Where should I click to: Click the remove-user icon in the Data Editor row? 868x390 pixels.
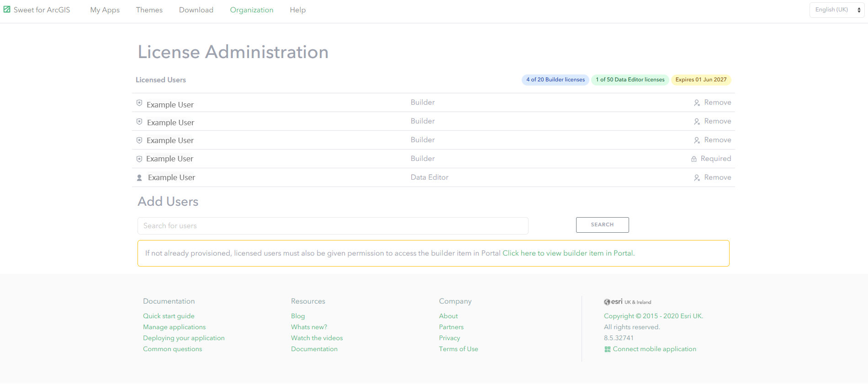tap(697, 178)
